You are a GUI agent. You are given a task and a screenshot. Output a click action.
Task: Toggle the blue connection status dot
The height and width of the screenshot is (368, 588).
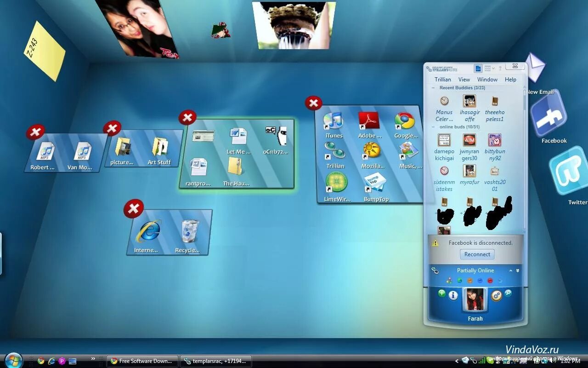coord(480,281)
